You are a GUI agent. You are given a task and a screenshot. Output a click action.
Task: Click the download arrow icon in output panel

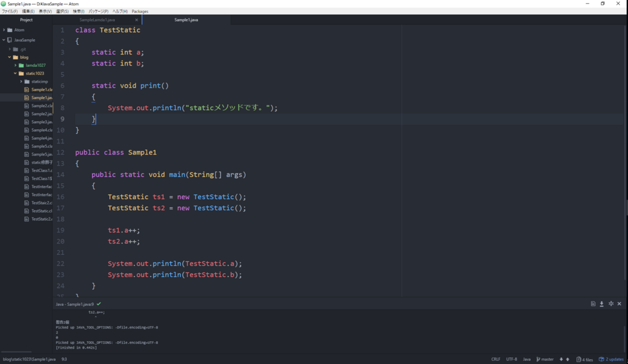click(602, 304)
